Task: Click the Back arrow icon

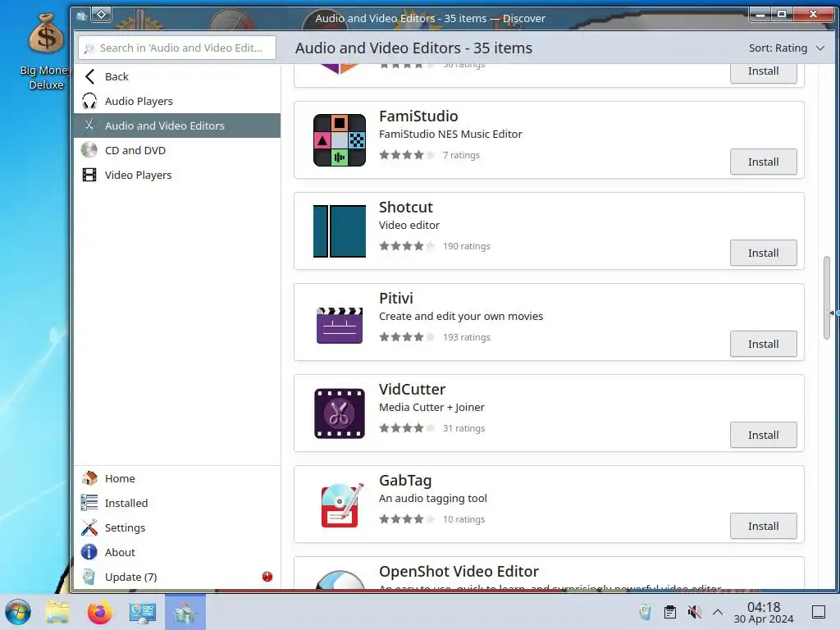Action: click(x=89, y=76)
